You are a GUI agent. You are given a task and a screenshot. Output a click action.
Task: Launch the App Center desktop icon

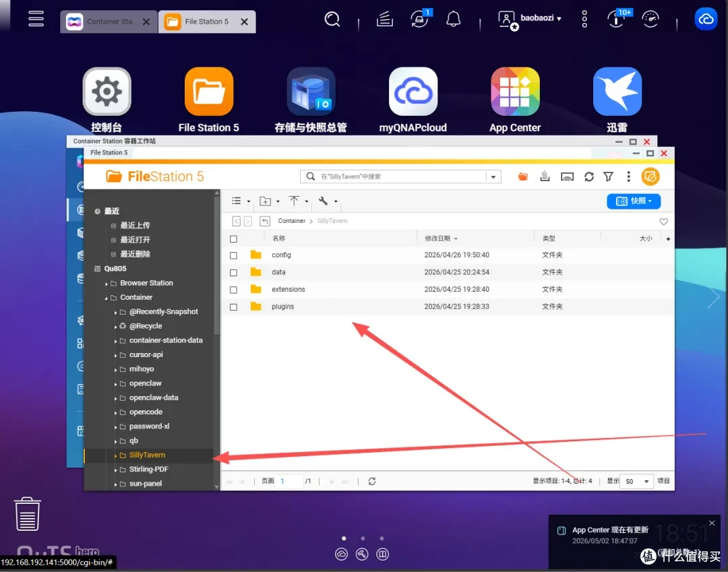point(515,92)
